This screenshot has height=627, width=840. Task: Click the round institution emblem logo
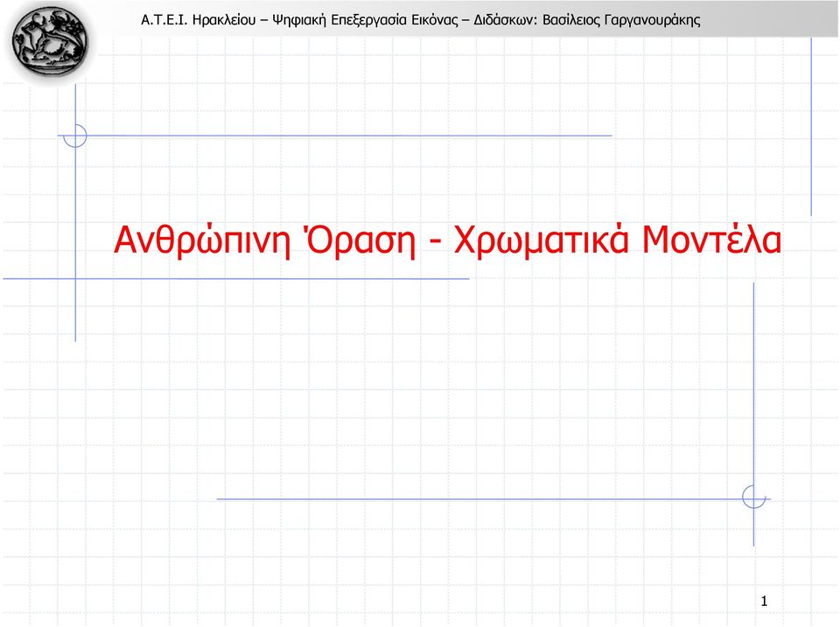point(50,41)
